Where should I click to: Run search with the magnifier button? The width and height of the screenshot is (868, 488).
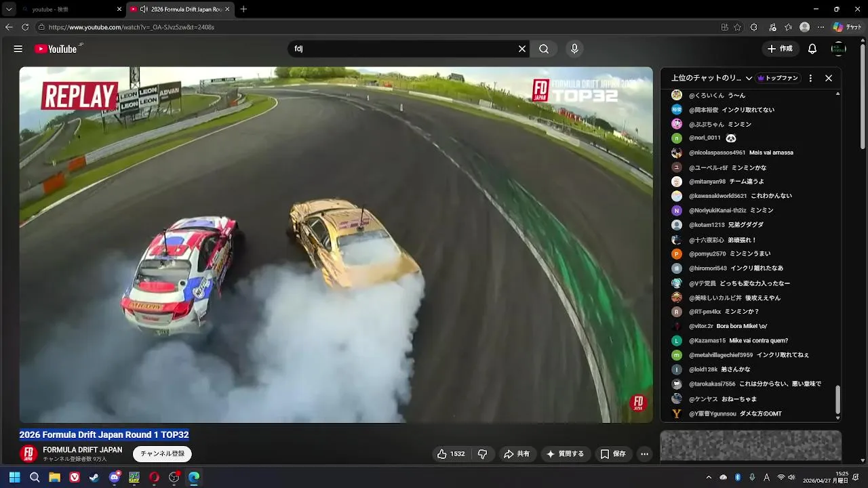544,49
